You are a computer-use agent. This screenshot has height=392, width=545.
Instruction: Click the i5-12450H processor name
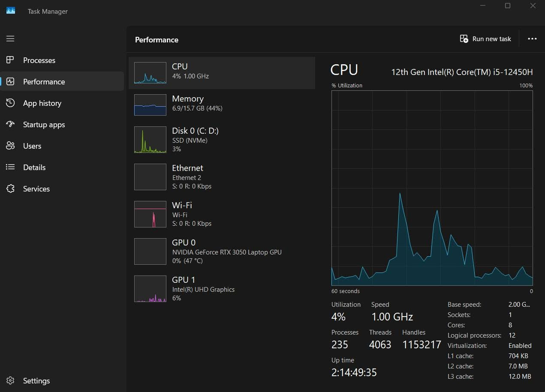click(x=462, y=72)
